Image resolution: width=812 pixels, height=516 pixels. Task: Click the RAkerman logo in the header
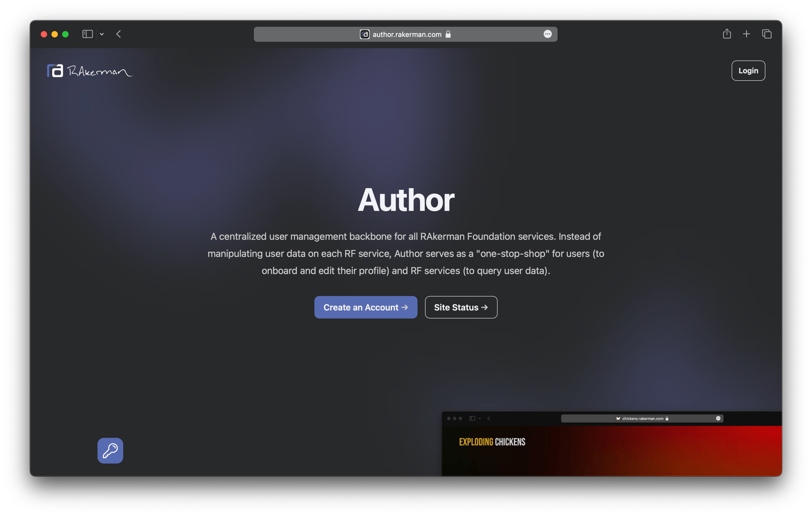point(89,70)
